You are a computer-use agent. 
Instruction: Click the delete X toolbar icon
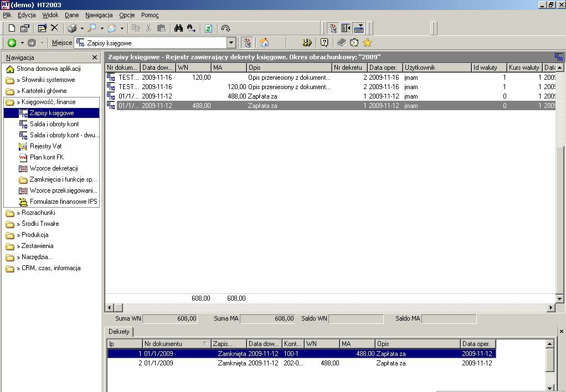(54, 28)
